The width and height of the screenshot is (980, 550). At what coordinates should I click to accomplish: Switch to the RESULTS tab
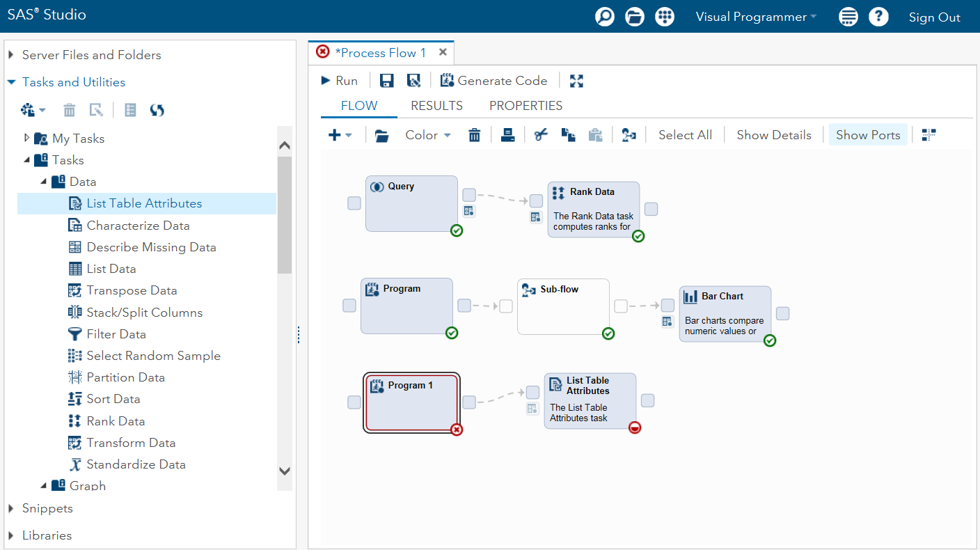point(436,106)
